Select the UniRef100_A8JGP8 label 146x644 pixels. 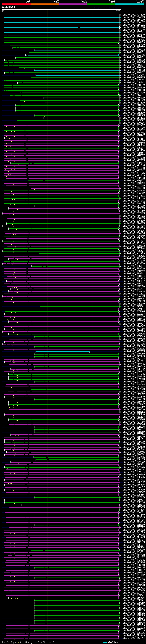(134, 27)
